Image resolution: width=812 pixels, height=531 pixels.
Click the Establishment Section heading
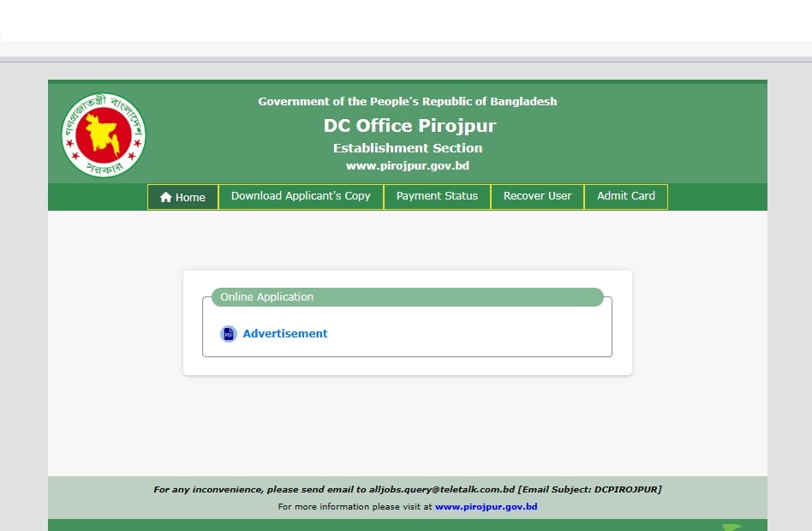coord(408,148)
